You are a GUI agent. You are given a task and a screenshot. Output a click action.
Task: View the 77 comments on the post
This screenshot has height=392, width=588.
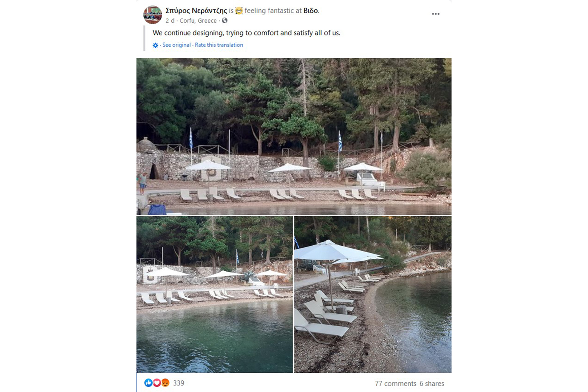point(395,383)
